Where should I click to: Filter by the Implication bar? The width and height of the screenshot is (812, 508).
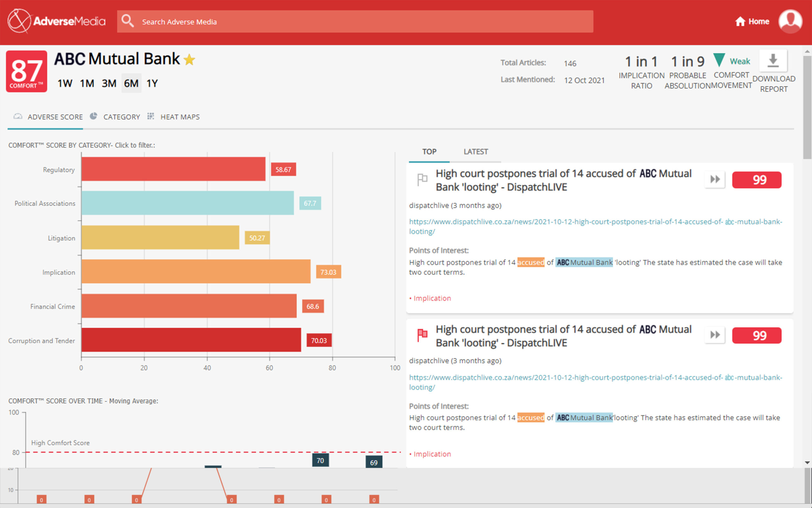(x=196, y=271)
